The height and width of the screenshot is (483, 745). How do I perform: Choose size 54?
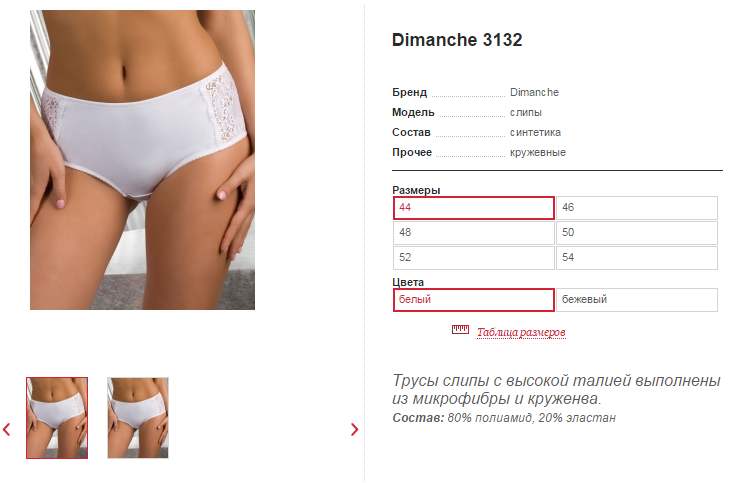[637, 258]
